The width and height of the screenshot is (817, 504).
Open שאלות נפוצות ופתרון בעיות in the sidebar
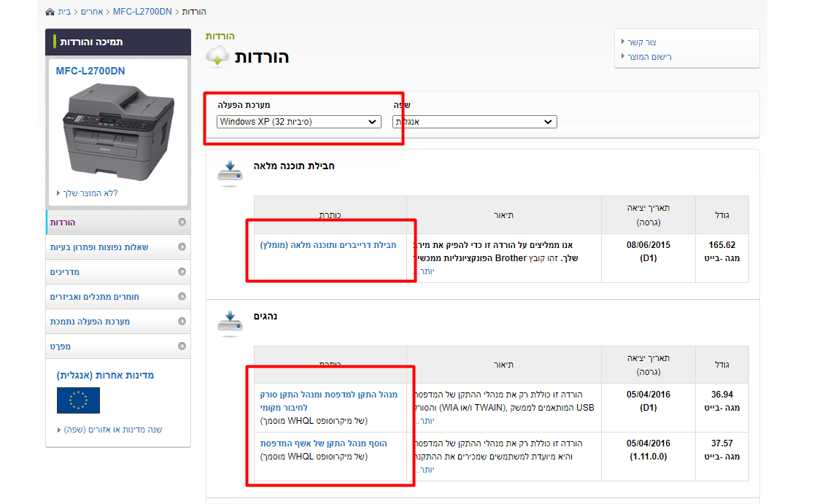pyautogui.click(x=118, y=247)
